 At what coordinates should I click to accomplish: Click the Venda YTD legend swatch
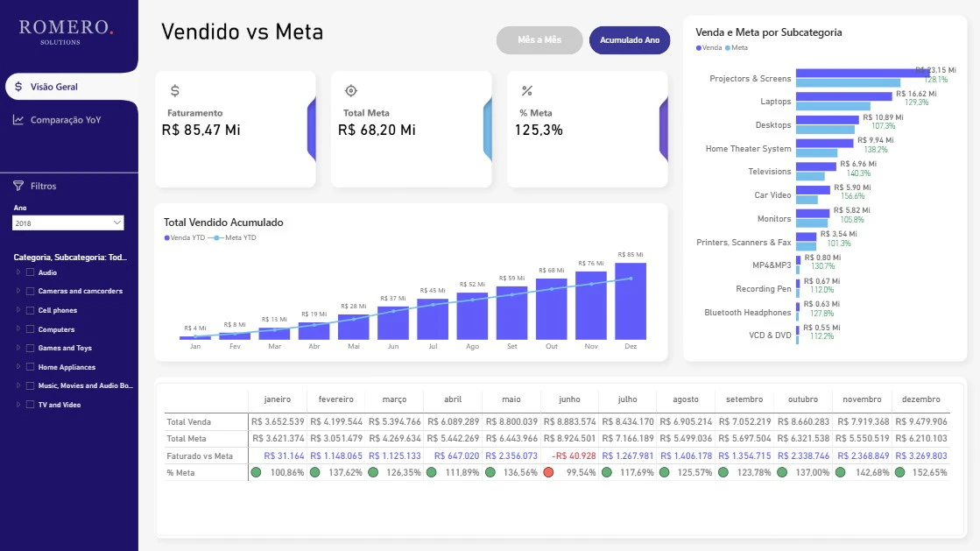click(167, 237)
